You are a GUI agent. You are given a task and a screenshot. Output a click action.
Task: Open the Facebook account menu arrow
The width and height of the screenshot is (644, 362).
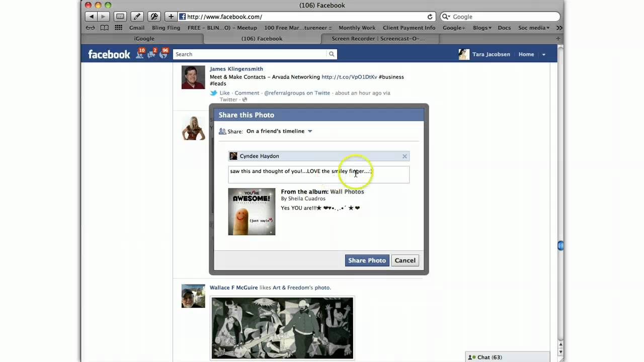[x=543, y=54]
